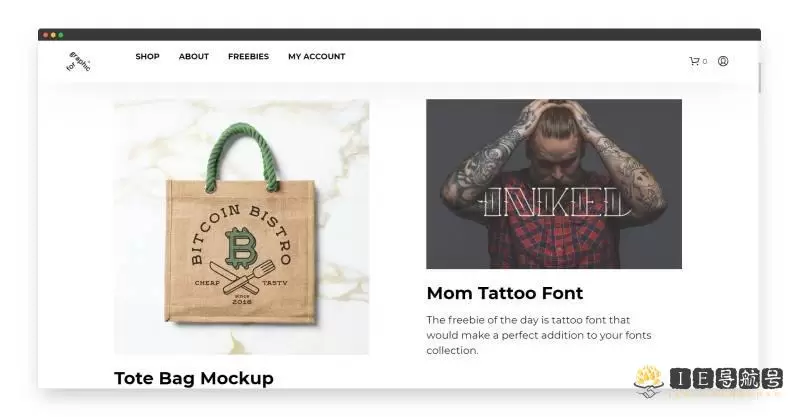The width and height of the screenshot is (799, 417).
Task: Click the cart item count number
Action: (705, 61)
